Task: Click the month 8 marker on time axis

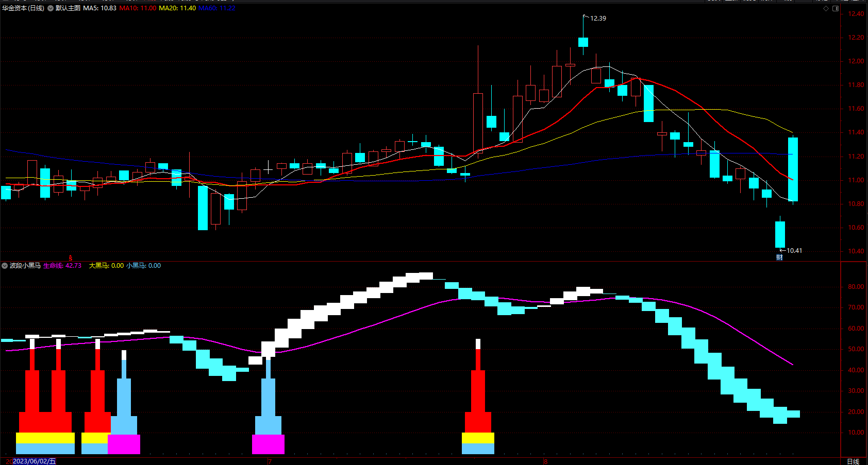Action: [545, 461]
